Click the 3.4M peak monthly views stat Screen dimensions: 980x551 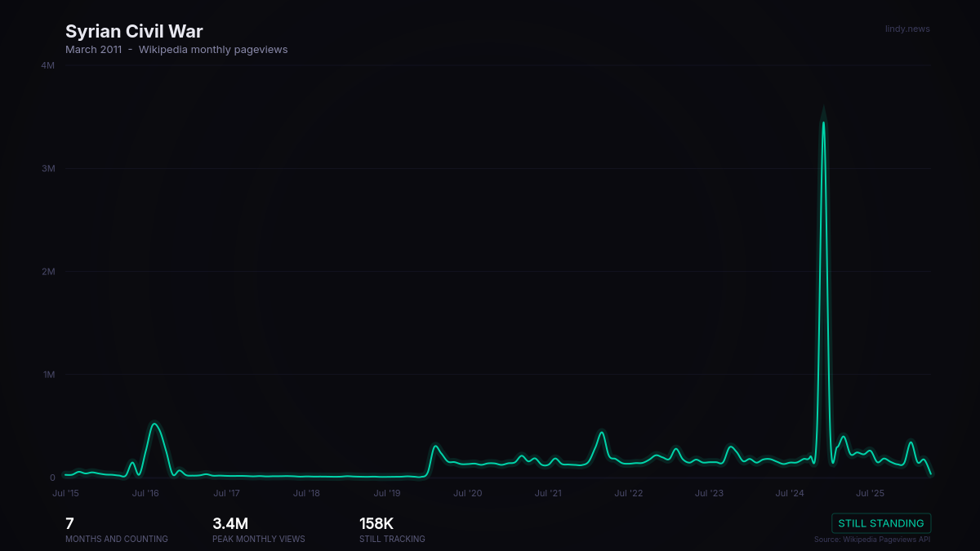[230, 524]
